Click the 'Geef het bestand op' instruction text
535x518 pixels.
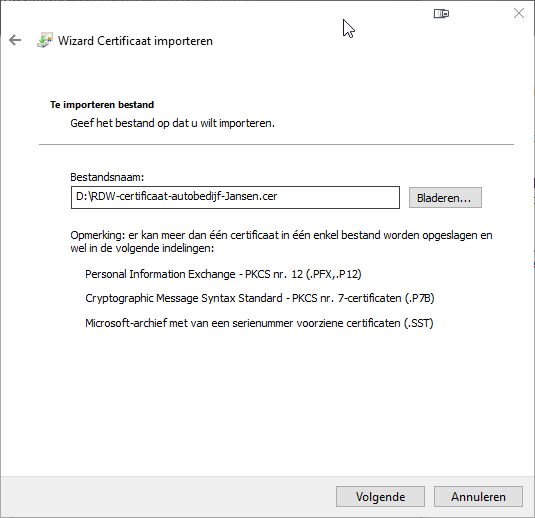pos(172,123)
